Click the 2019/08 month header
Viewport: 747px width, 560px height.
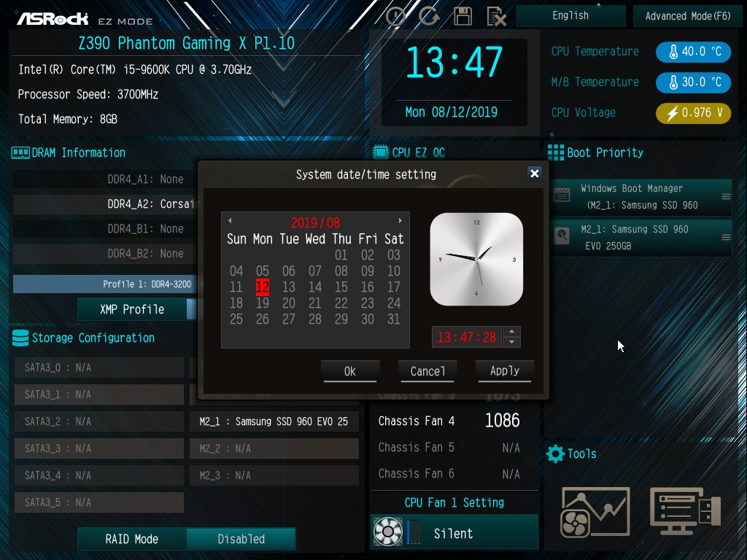coord(315,222)
